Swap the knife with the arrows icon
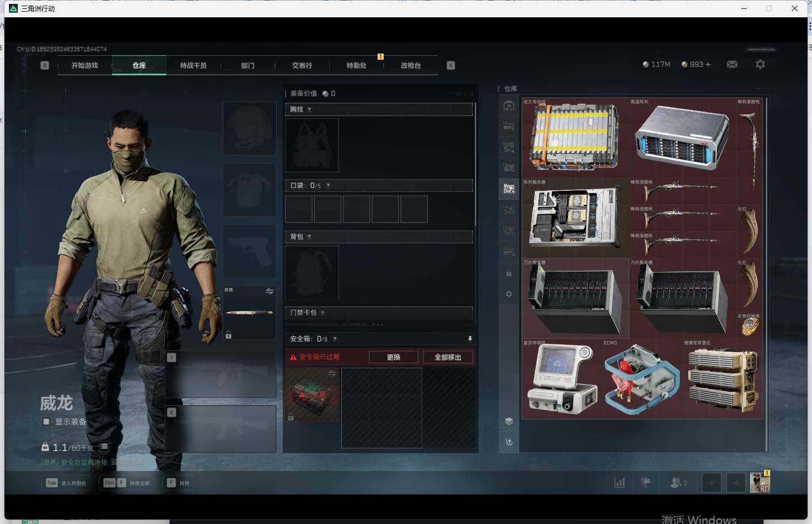This screenshot has width=812, height=524. click(269, 291)
